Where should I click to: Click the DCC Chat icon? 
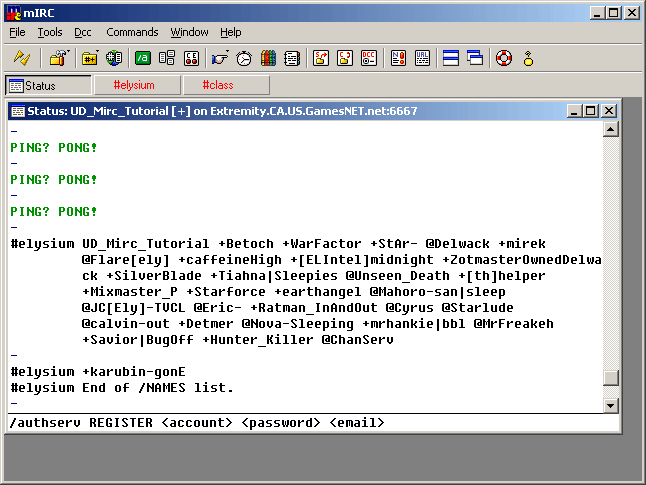pos(345,58)
